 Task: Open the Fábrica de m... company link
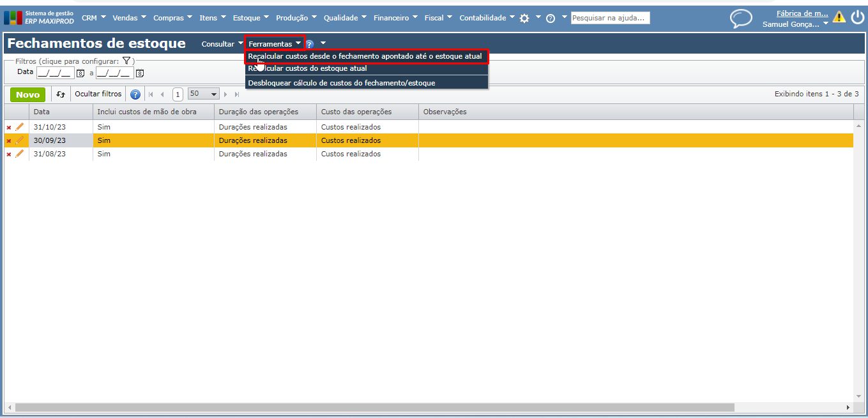pos(802,13)
